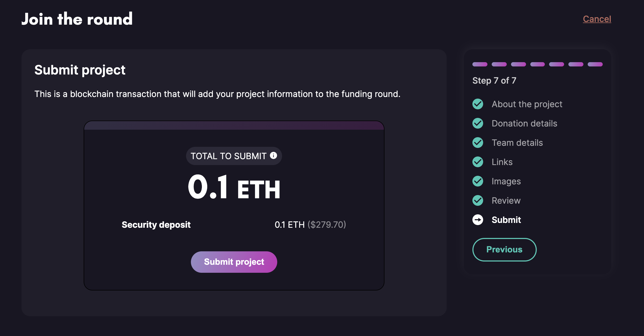Click the arrow icon beside Submit step
This screenshot has width=644, height=336.
click(x=478, y=220)
